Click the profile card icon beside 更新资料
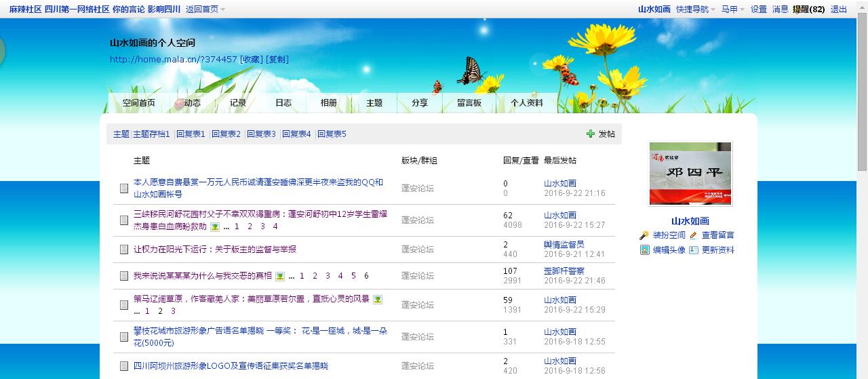The height and width of the screenshot is (379, 868). click(693, 250)
